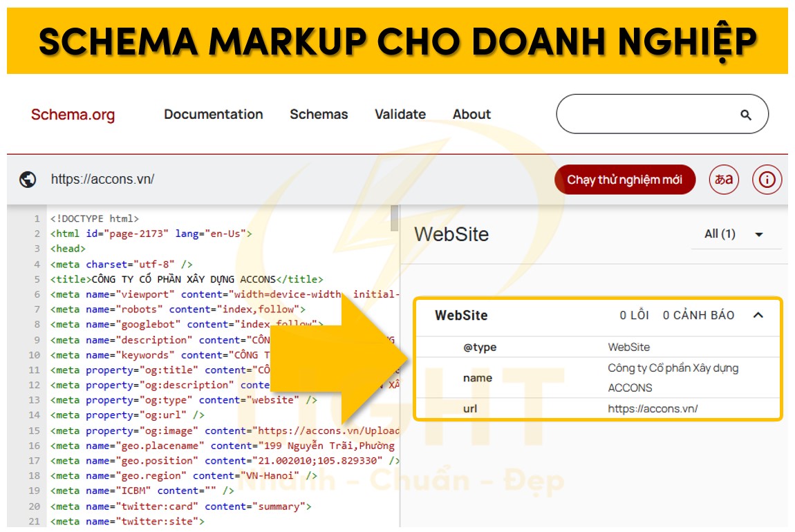The image size is (795, 532).
Task: Select the https://accons.vn/ tested URL text
Action: [102, 179]
